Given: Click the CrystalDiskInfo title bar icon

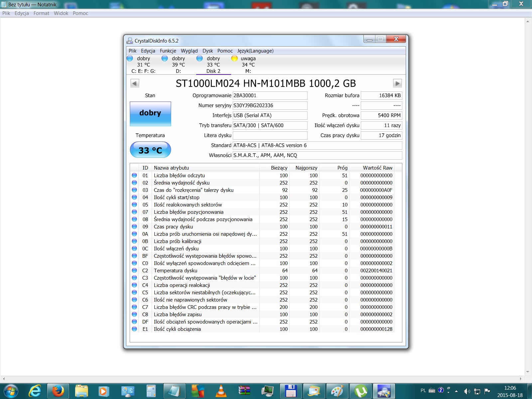Looking at the screenshot, I should (x=130, y=41).
